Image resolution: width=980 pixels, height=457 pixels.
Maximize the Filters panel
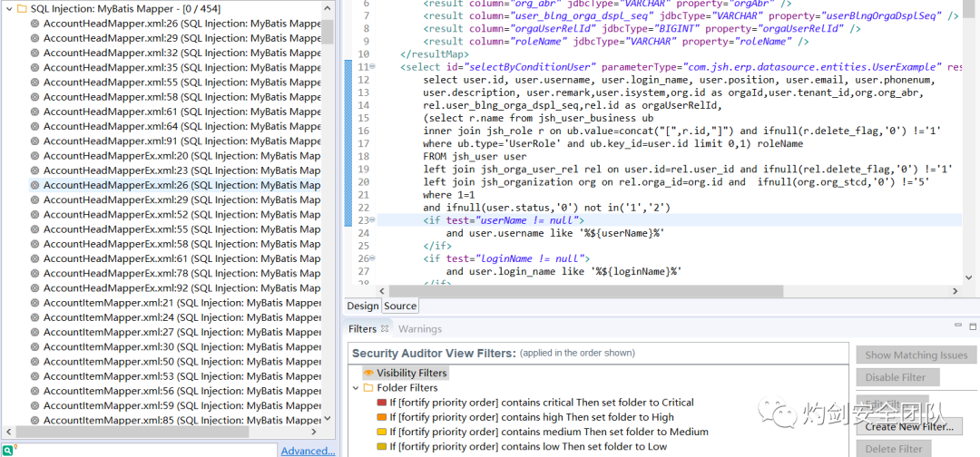click(x=972, y=326)
